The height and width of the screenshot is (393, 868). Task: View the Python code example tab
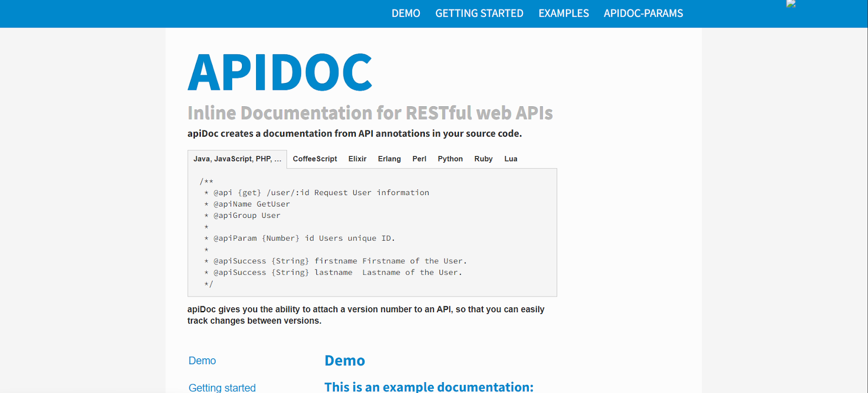tap(450, 159)
